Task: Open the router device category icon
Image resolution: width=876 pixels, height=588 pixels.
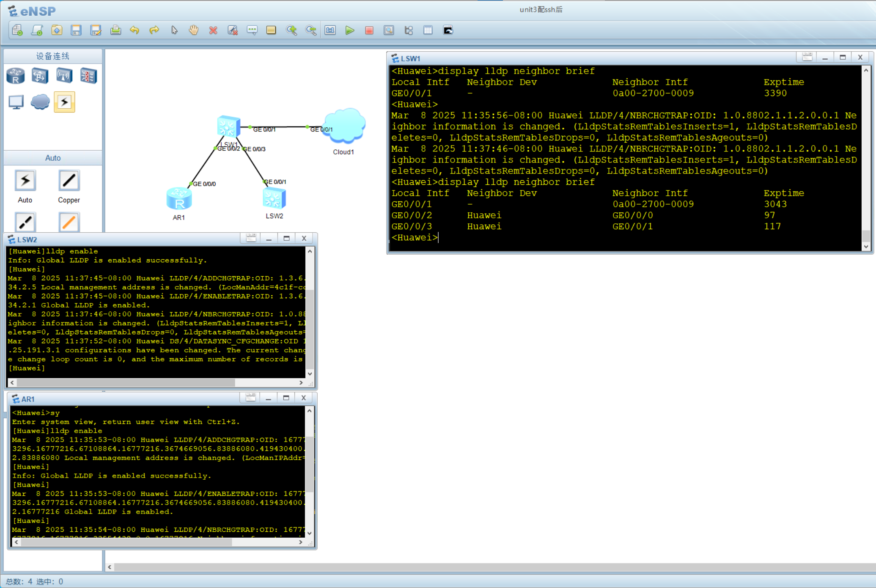Action: 16,76
